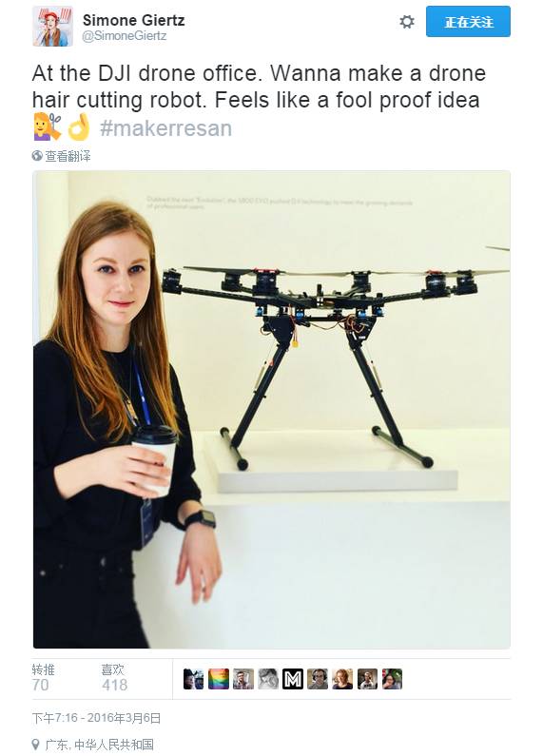Open the 广东, 中华人民共和国 location link
The image size is (543, 756).
tap(99, 745)
